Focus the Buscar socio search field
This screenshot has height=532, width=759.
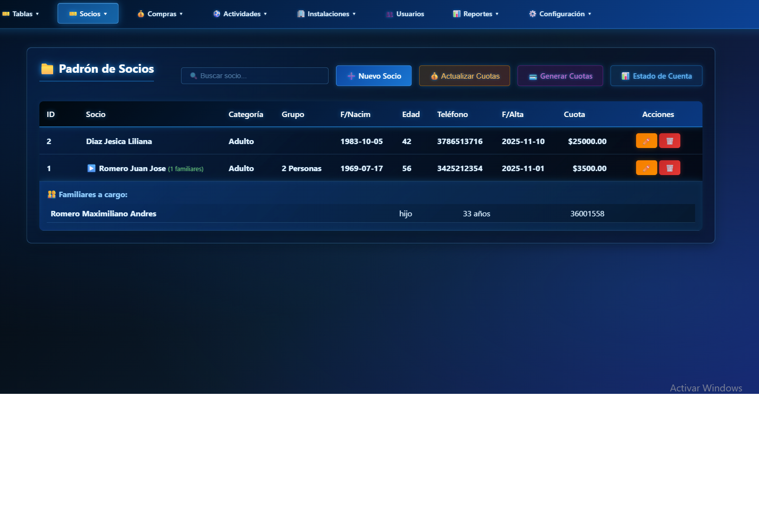(x=261, y=76)
